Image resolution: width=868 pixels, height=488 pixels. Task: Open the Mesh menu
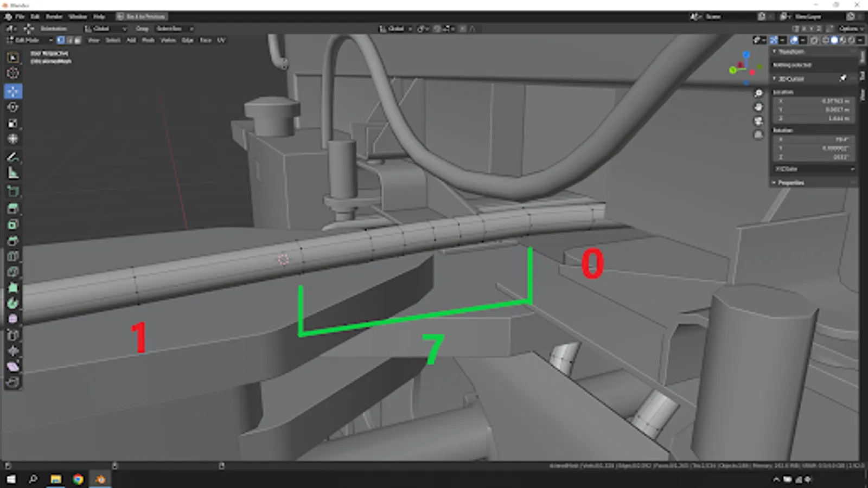coord(148,40)
